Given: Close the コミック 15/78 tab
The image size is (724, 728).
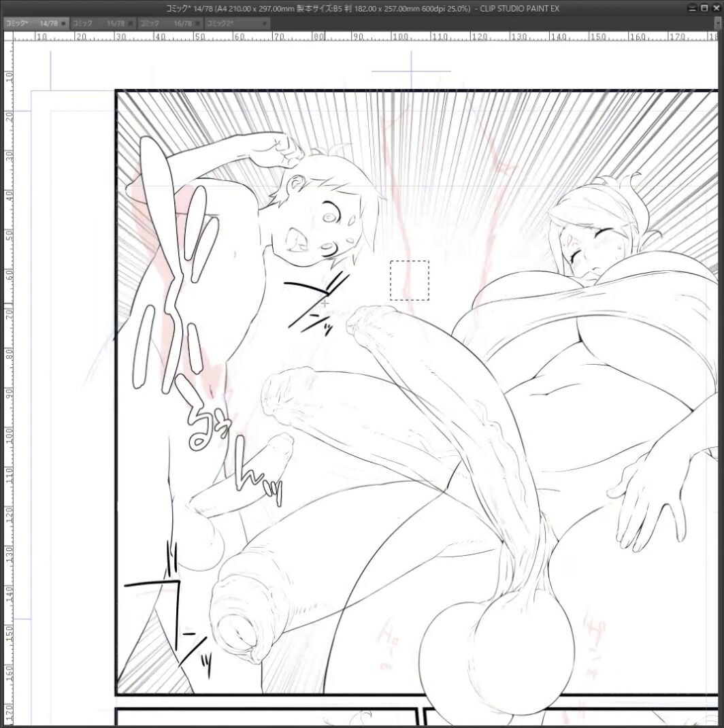Looking at the screenshot, I should (x=131, y=23).
